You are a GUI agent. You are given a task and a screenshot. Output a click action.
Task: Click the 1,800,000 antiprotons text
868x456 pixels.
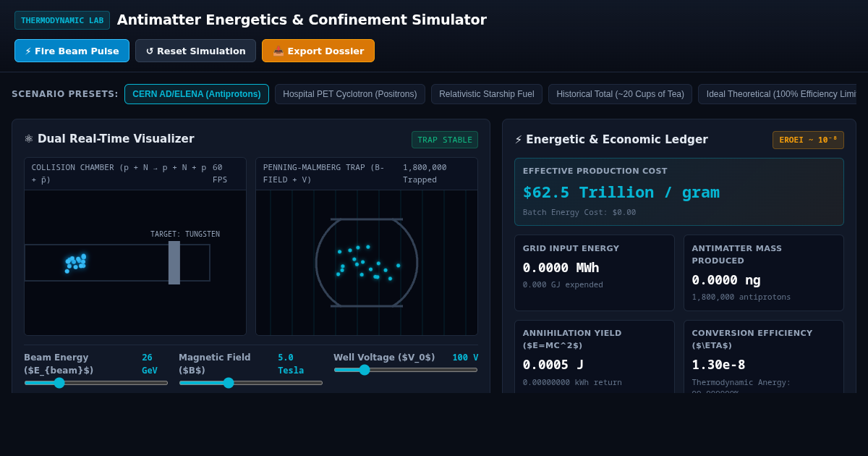click(x=741, y=297)
